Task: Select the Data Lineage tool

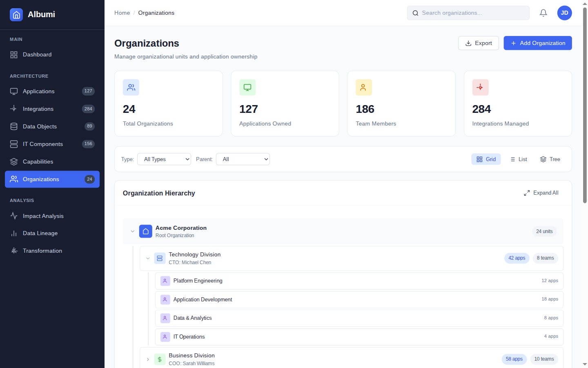Action: tap(40, 233)
